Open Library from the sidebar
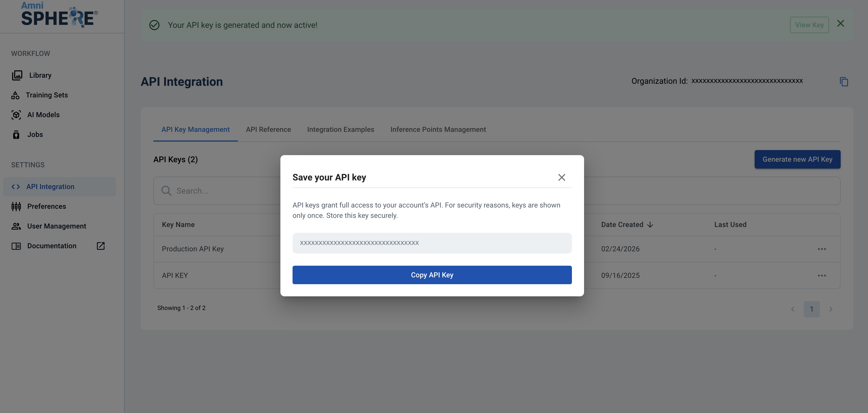Screen dimensions: 868x413 [x=40, y=75]
